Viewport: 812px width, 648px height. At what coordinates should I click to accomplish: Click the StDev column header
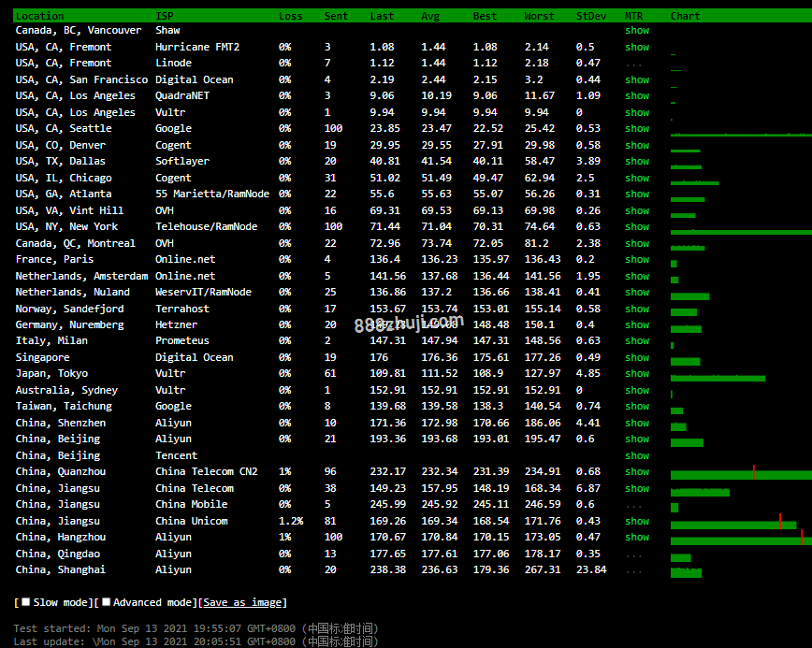(x=591, y=16)
